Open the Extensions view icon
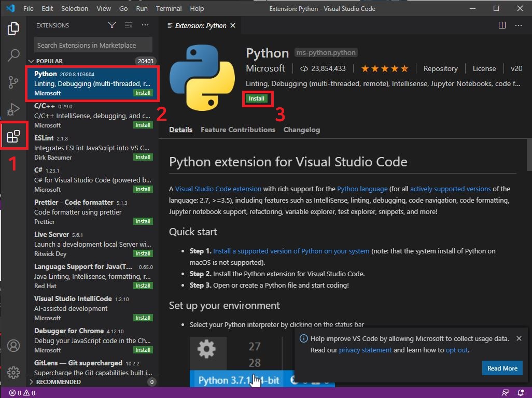The image size is (532, 398). click(13, 136)
